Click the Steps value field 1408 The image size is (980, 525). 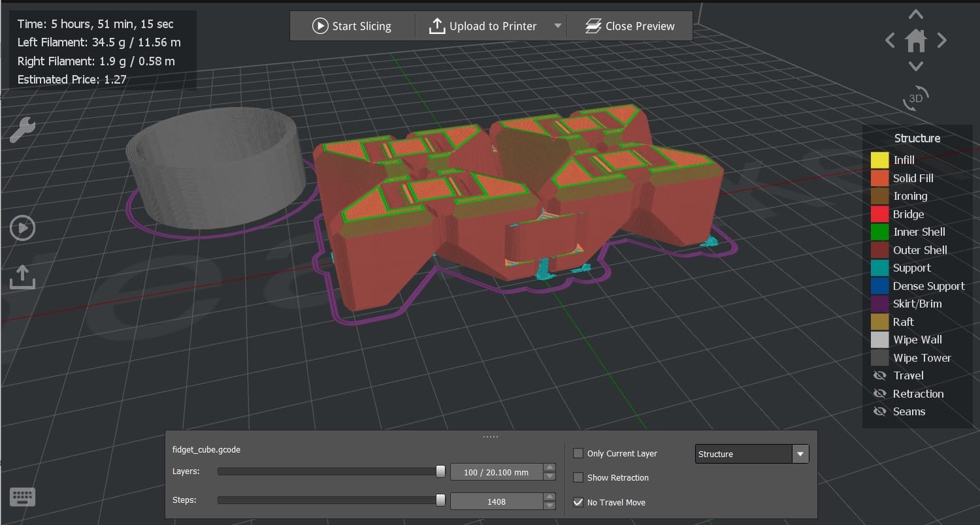click(497, 501)
